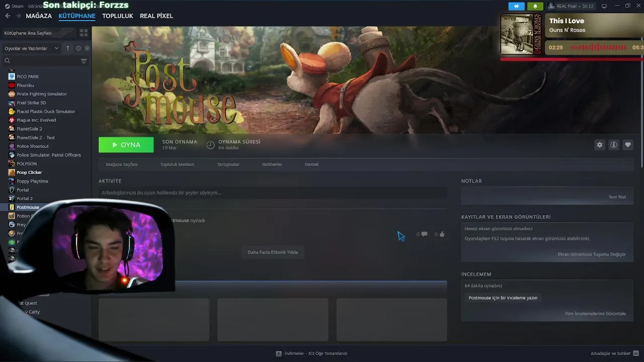Open the Steam menu
This screenshot has width=644, height=362.
tap(15, 6)
